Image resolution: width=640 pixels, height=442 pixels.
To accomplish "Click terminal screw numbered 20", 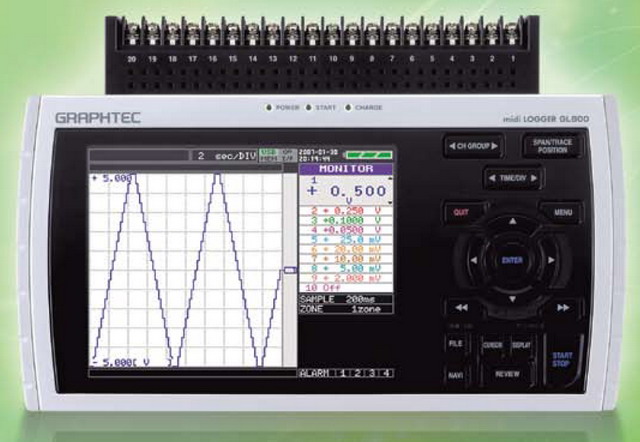I will point(132,33).
